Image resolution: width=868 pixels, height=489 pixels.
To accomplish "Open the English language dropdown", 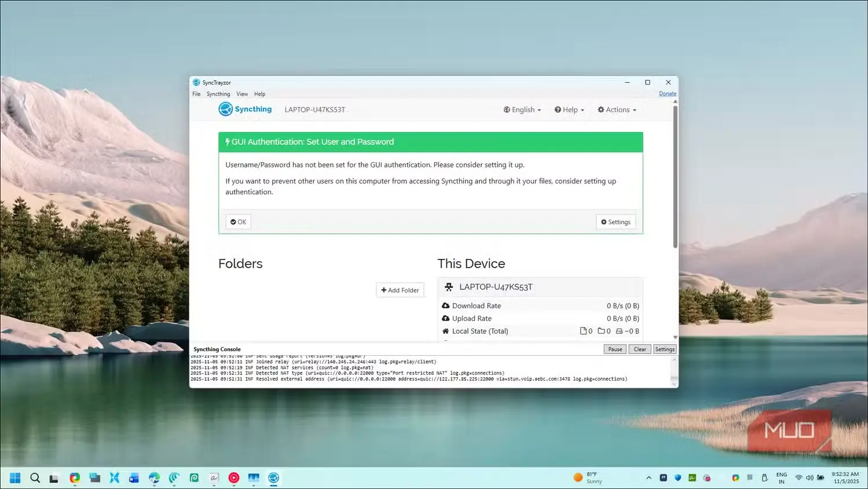I will 522,110.
